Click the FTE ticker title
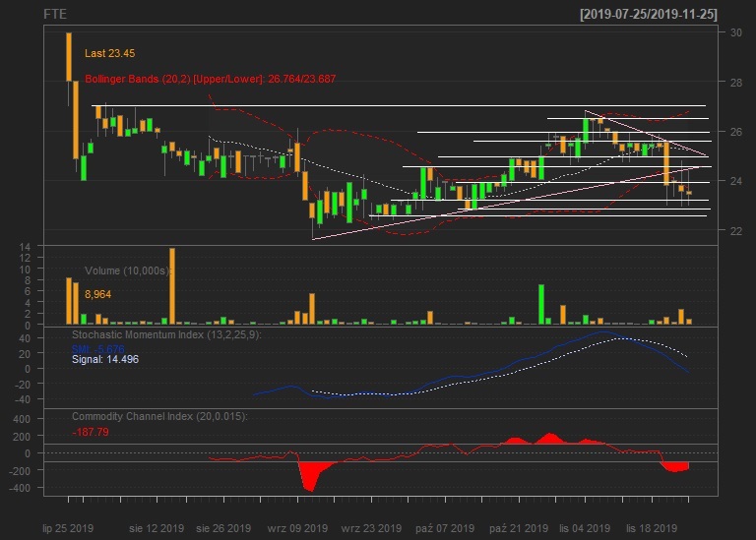The width and height of the screenshot is (756, 540). point(55,14)
